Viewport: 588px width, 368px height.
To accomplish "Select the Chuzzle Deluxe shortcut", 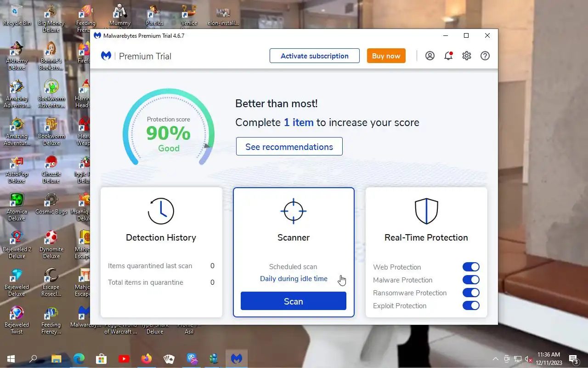I will point(51,170).
